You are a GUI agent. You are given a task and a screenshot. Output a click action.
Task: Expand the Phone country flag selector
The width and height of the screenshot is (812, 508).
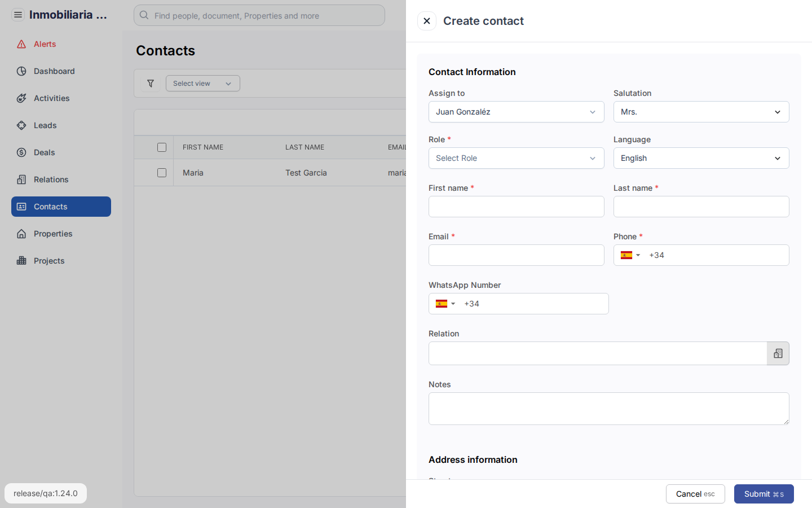point(630,255)
